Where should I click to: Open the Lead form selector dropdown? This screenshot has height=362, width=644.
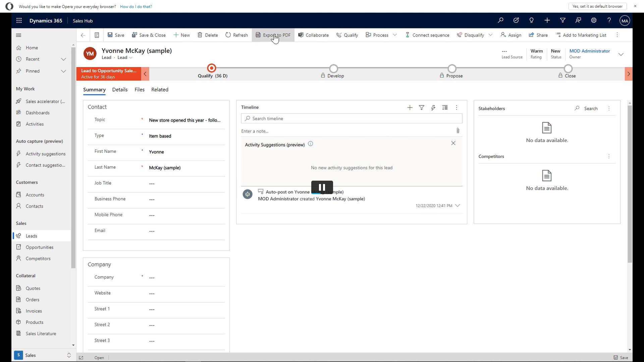click(125, 58)
